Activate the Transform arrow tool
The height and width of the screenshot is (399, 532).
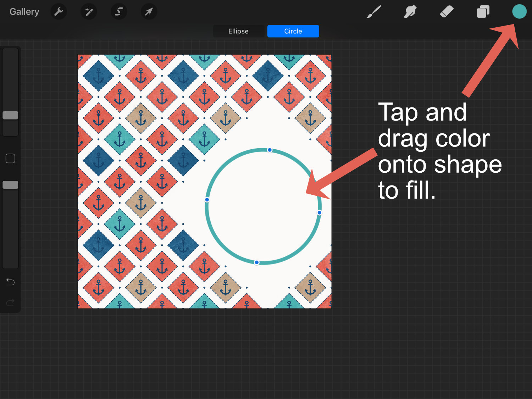point(149,12)
